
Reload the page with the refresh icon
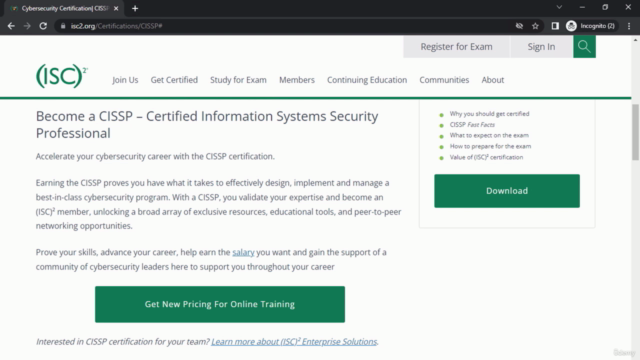[x=43, y=26]
